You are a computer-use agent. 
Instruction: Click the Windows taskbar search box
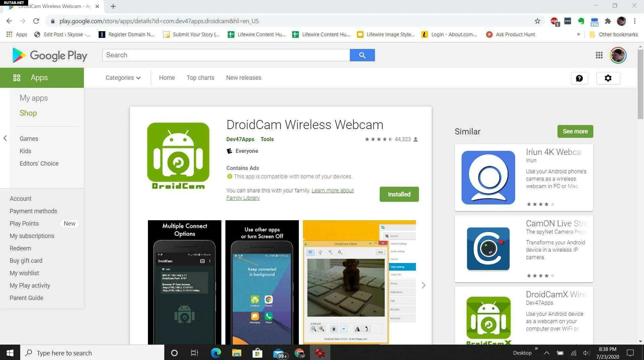(92, 353)
